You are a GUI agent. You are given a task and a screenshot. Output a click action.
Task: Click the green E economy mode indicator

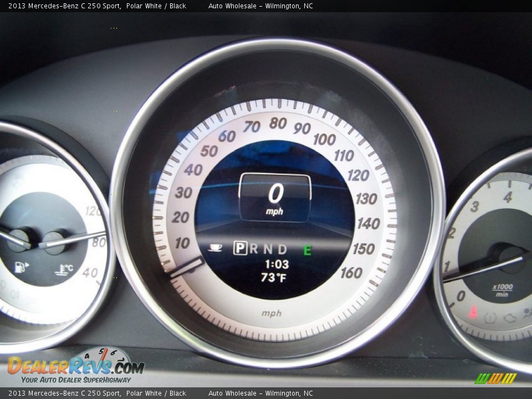pos(307,250)
